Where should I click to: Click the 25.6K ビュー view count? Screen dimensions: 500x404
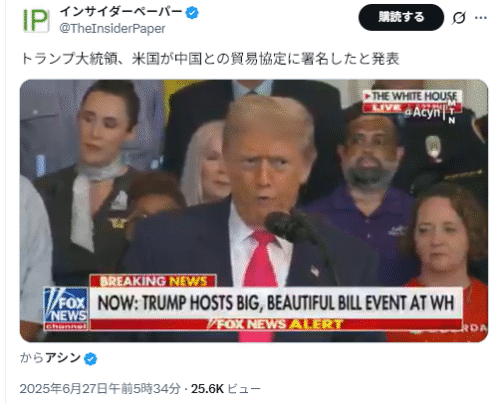click(x=226, y=389)
